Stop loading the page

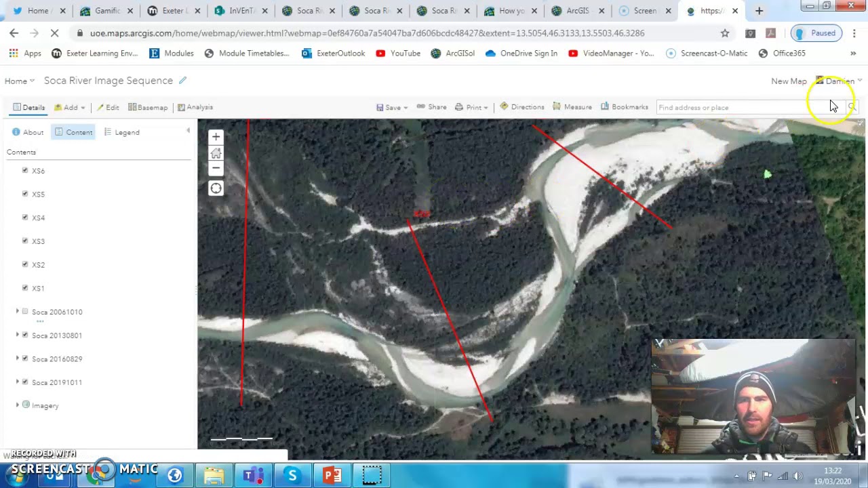[x=54, y=33]
